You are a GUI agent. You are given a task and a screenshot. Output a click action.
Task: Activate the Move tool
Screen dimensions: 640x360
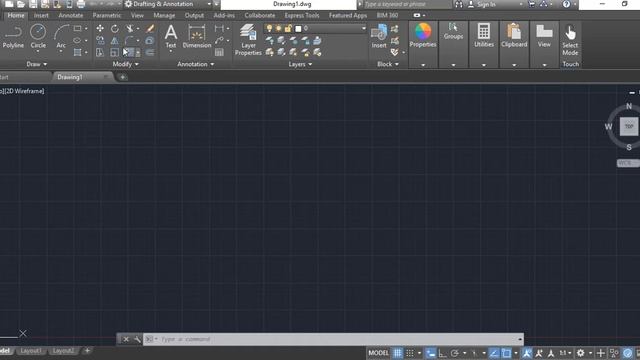click(x=100, y=29)
